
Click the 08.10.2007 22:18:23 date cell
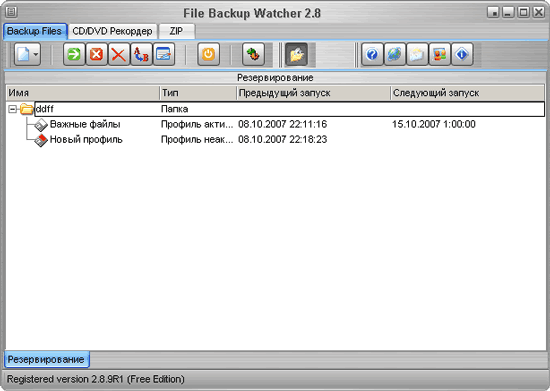click(282, 140)
